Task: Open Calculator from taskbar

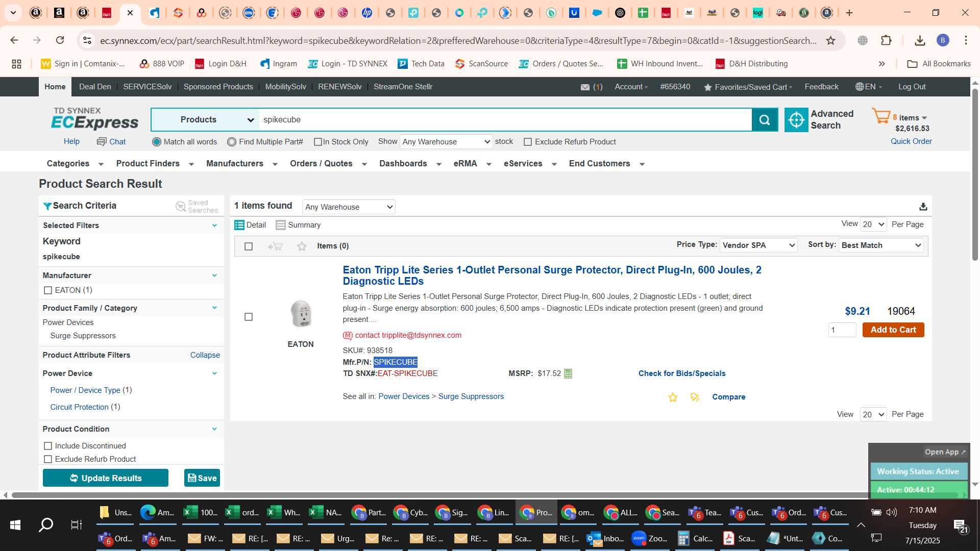Action: coord(695,538)
